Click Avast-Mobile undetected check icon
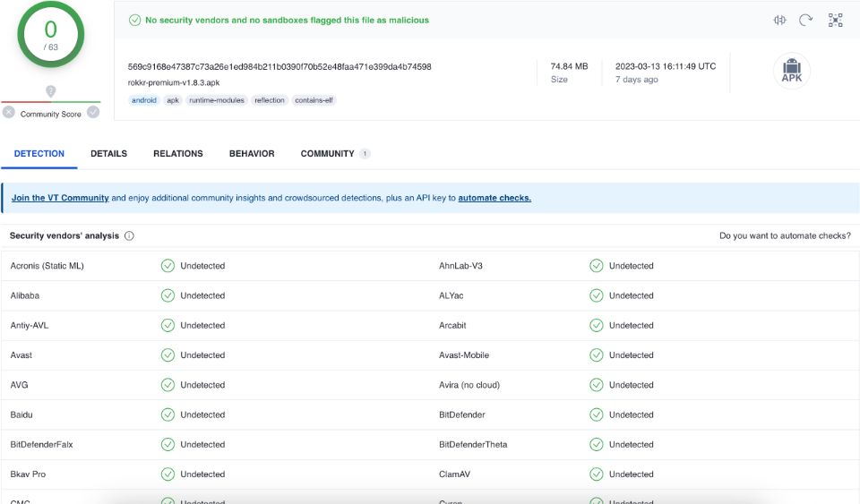 click(x=597, y=355)
